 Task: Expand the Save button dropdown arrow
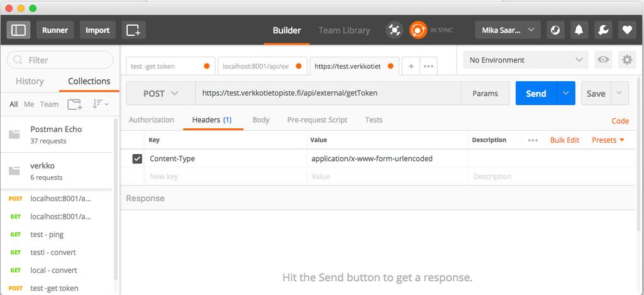(x=619, y=93)
